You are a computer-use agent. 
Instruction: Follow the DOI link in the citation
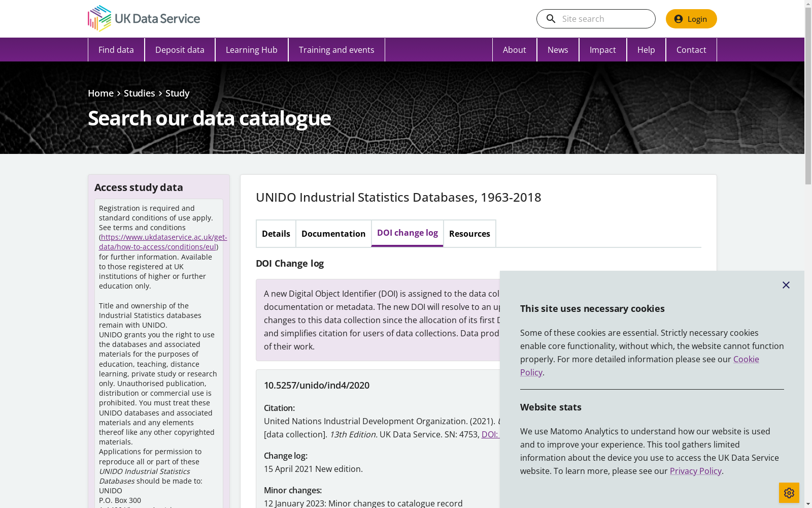490,434
